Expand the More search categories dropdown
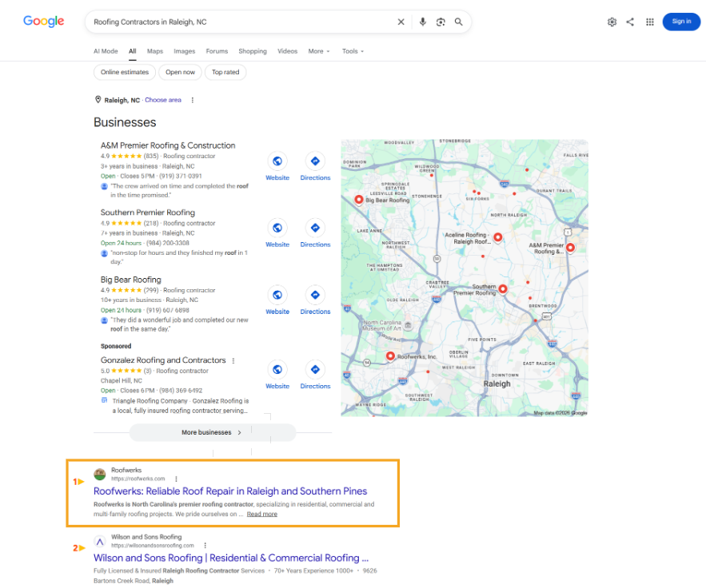706x588 pixels. (x=319, y=51)
